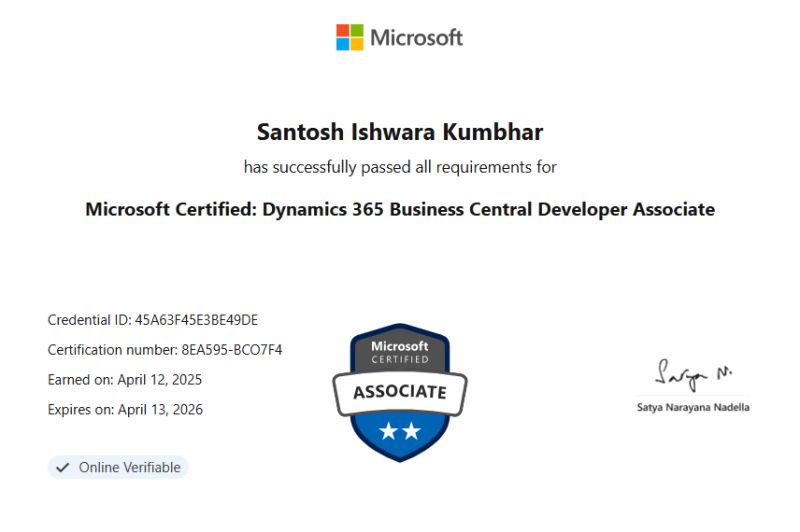Image resolution: width=800 pixels, height=532 pixels.
Task: Click 'has successfully passed all requirements for'
Action: tap(400, 167)
